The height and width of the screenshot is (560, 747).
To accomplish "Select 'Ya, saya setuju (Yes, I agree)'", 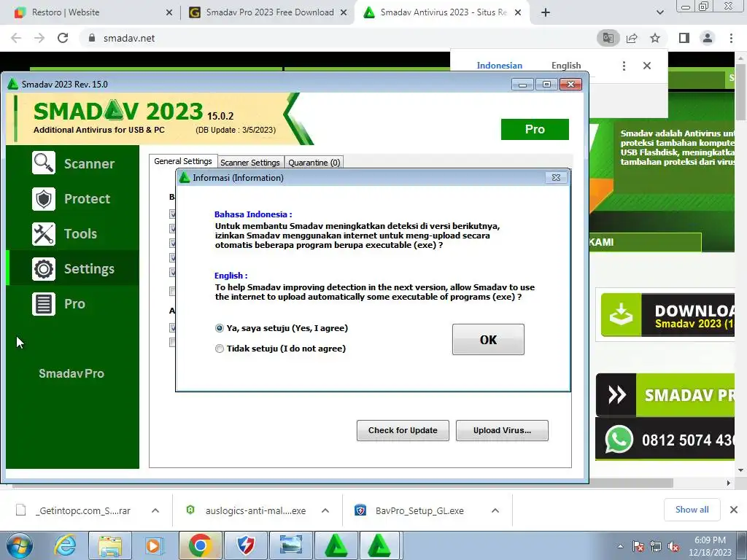I will pos(281,328).
